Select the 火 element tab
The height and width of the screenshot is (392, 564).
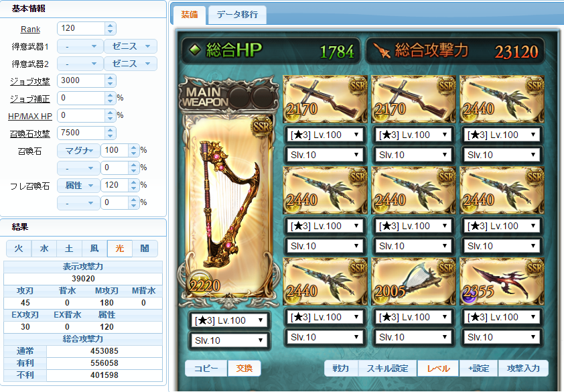coord(19,249)
